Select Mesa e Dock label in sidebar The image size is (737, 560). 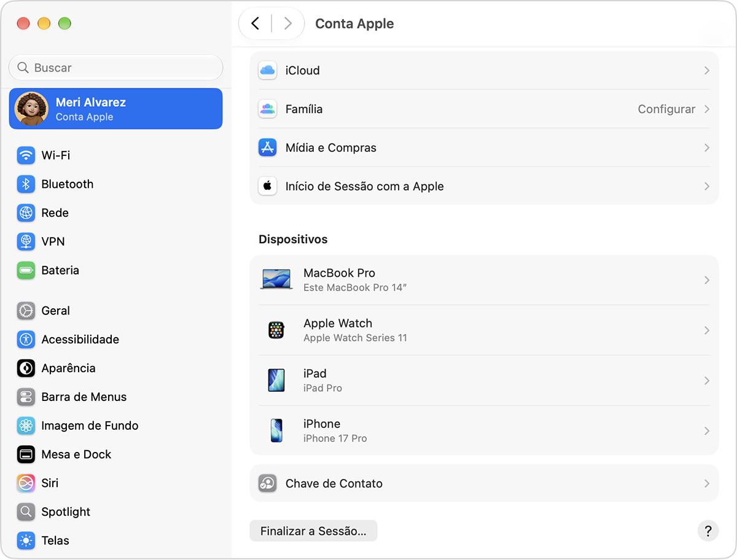point(76,454)
